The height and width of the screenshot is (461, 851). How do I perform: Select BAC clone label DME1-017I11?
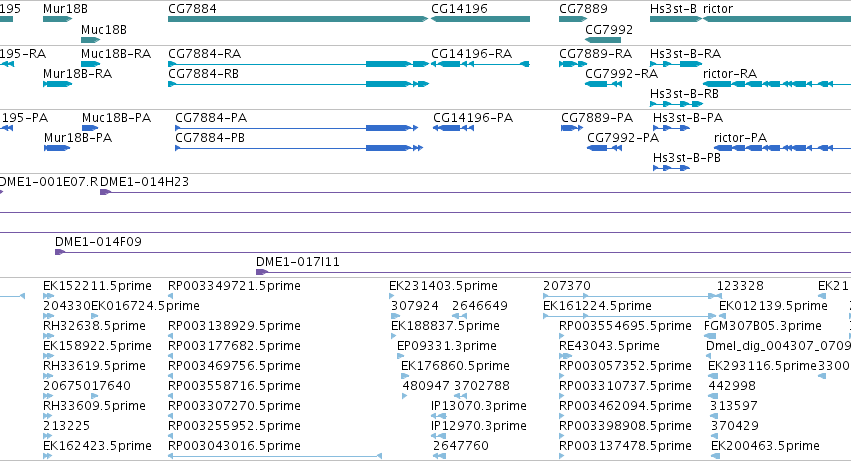coord(298,262)
